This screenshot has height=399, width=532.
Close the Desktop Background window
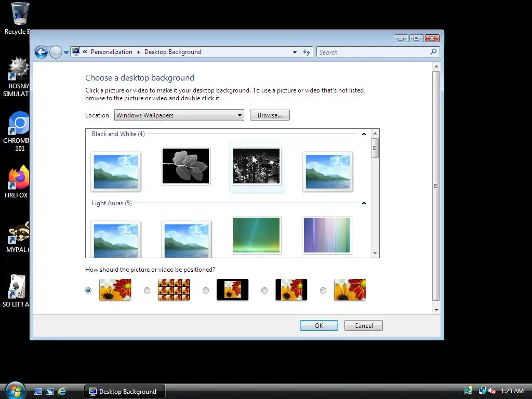432,38
